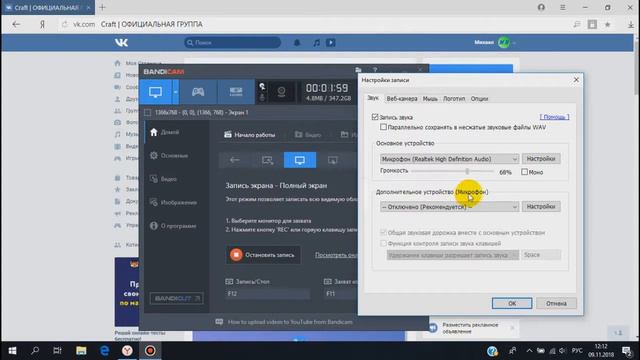This screenshot has height=360, width=640.
Task: Click Отмена to cancel settings
Action: tap(556, 303)
